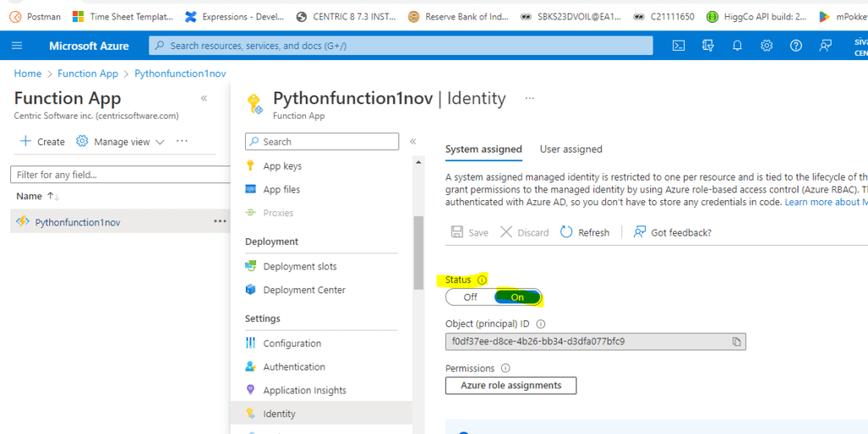View notifications bell icon
Image resolution: width=868 pixels, height=434 pixels.
[737, 46]
